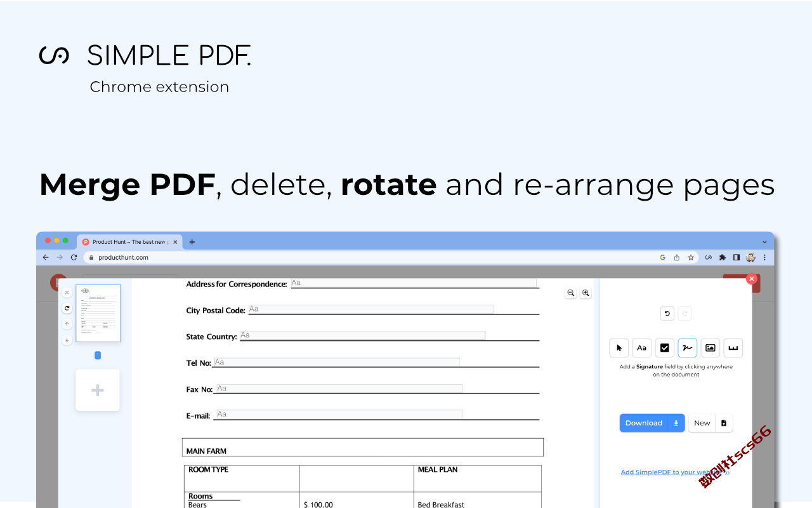812x508 pixels.
Task: Select the last tool with bracket icon
Action: 733,348
